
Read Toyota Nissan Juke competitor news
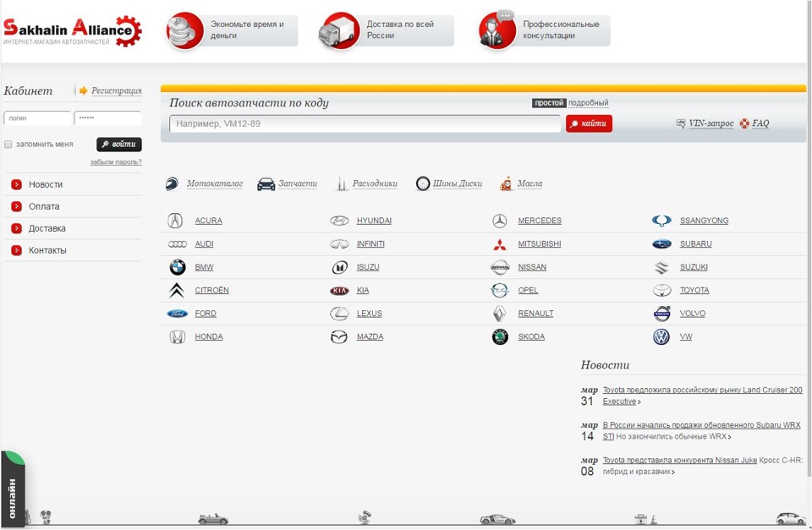[679, 460]
